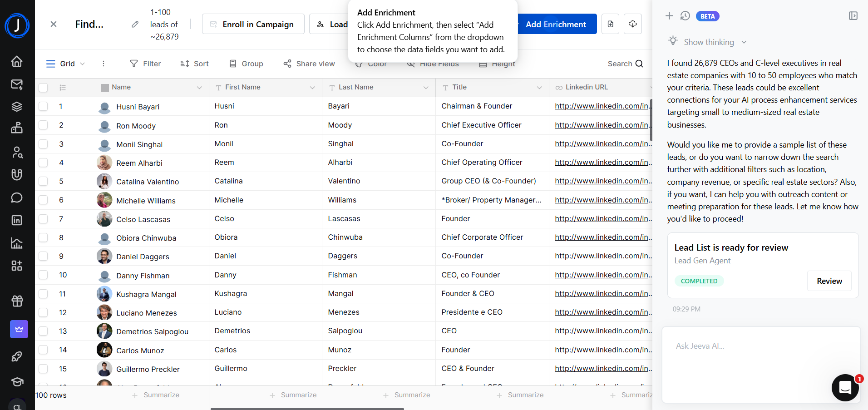Select the LinkedIn icon in the sidebar

pyautogui.click(x=17, y=220)
